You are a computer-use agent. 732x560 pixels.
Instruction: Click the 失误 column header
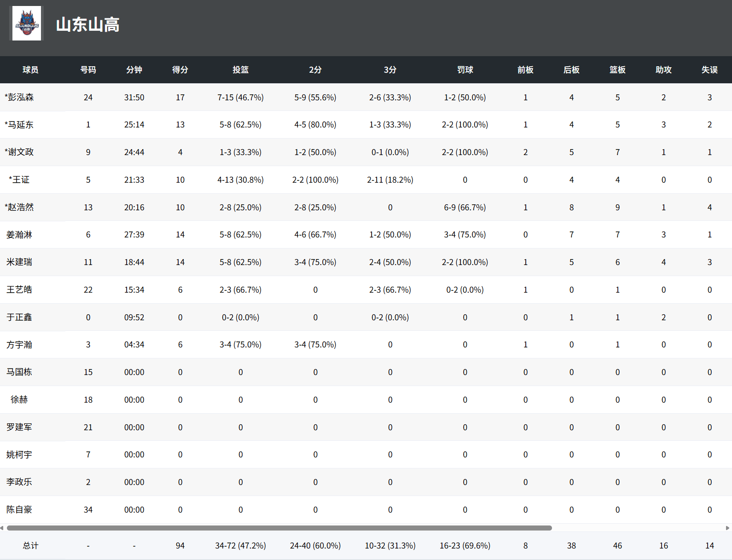click(x=709, y=70)
